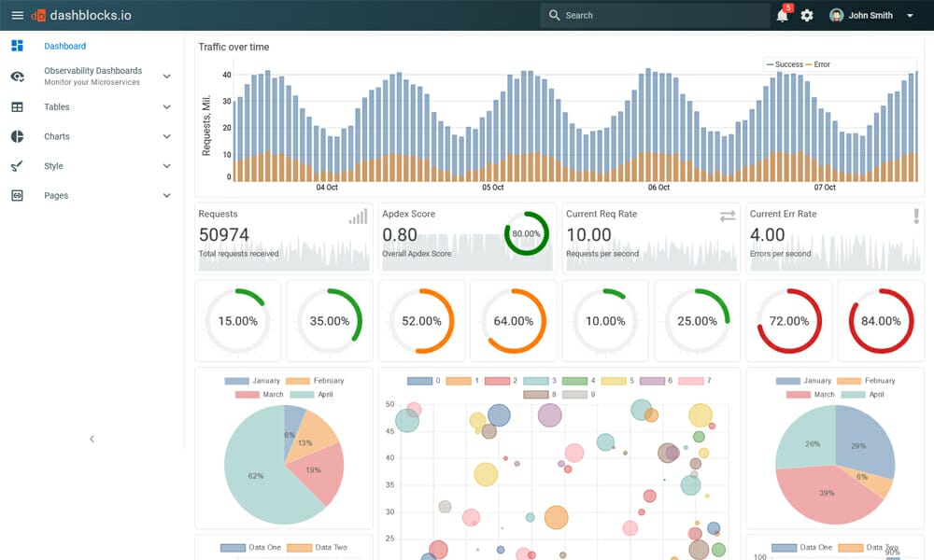This screenshot has width=934, height=560.
Task: Click the bar chart icon on Requests card
Action: click(356, 216)
